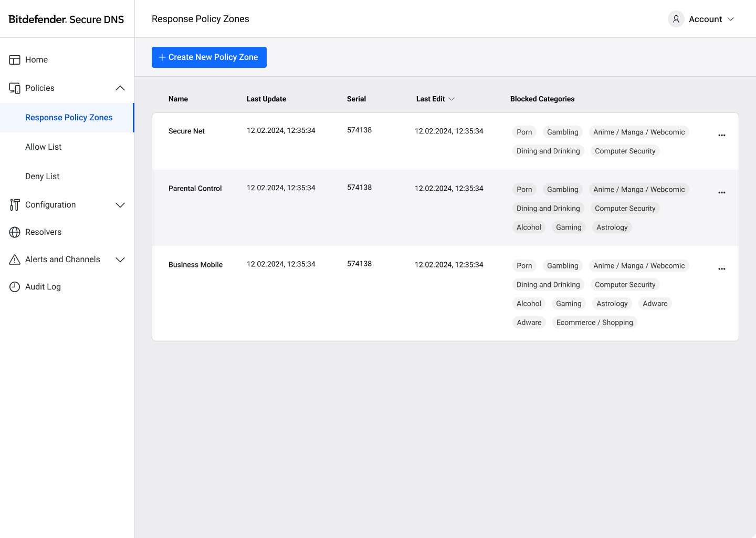The height and width of the screenshot is (538, 756).
Task: Click the Audit Log clock icon
Action: click(x=15, y=287)
